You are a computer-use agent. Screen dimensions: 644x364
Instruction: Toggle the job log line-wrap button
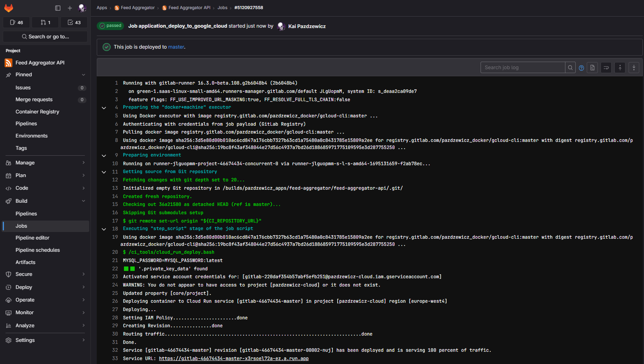click(606, 68)
